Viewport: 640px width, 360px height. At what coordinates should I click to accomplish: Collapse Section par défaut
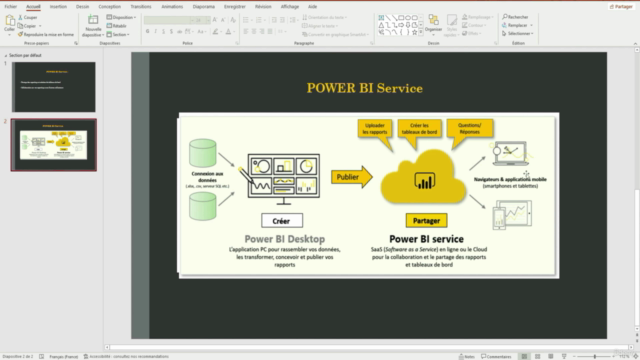tap(6, 55)
